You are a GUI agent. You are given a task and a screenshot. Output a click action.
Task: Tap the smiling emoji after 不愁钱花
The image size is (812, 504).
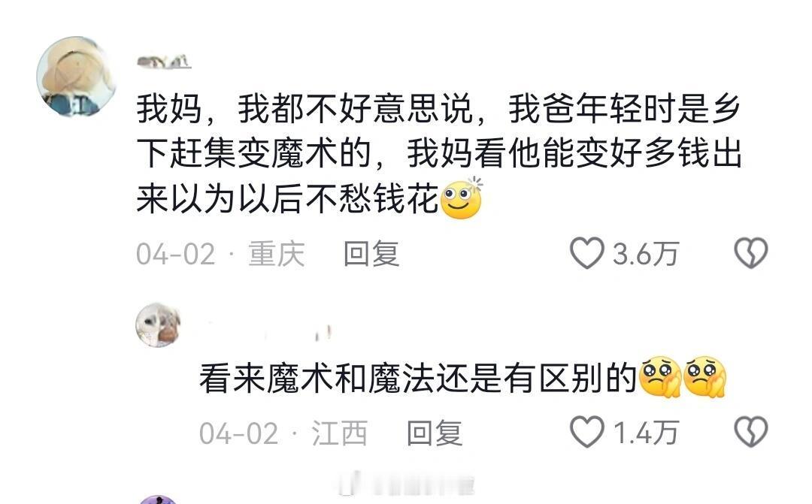point(462,198)
